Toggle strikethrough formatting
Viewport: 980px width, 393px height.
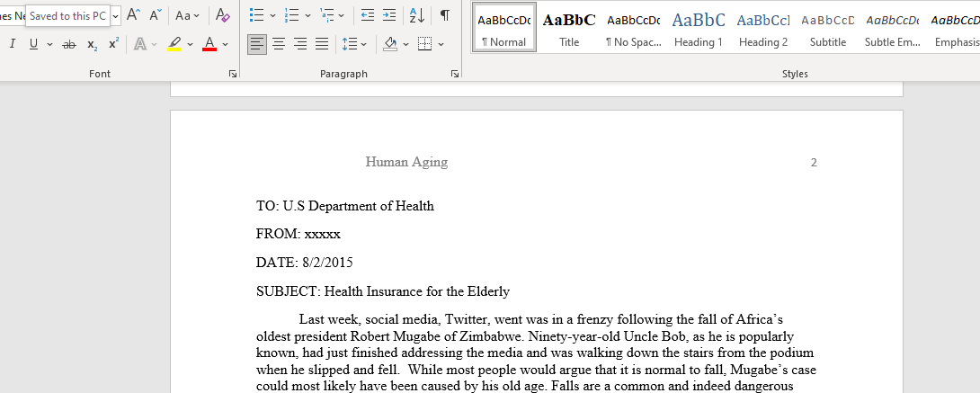pos(69,44)
